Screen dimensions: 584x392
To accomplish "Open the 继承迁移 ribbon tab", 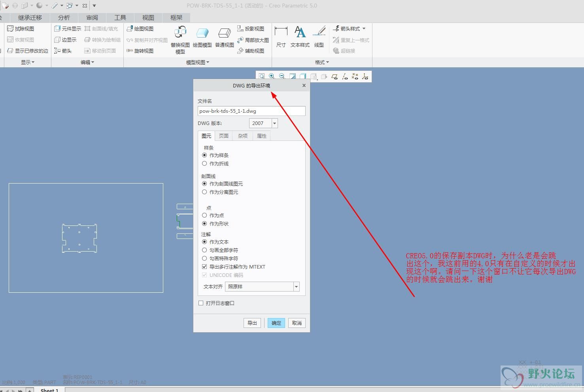I will pos(30,17).
